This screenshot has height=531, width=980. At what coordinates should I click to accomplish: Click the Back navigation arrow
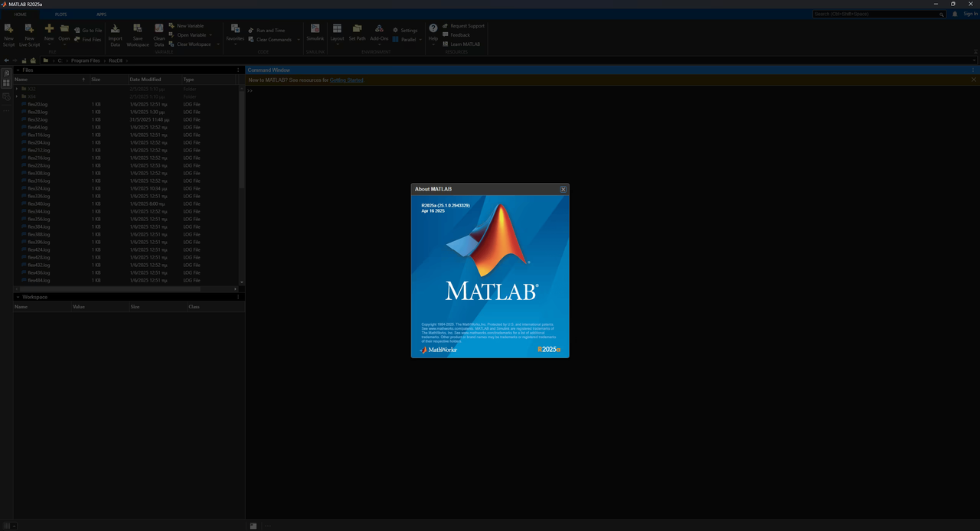pyautogui.click(x=6, y=60)
